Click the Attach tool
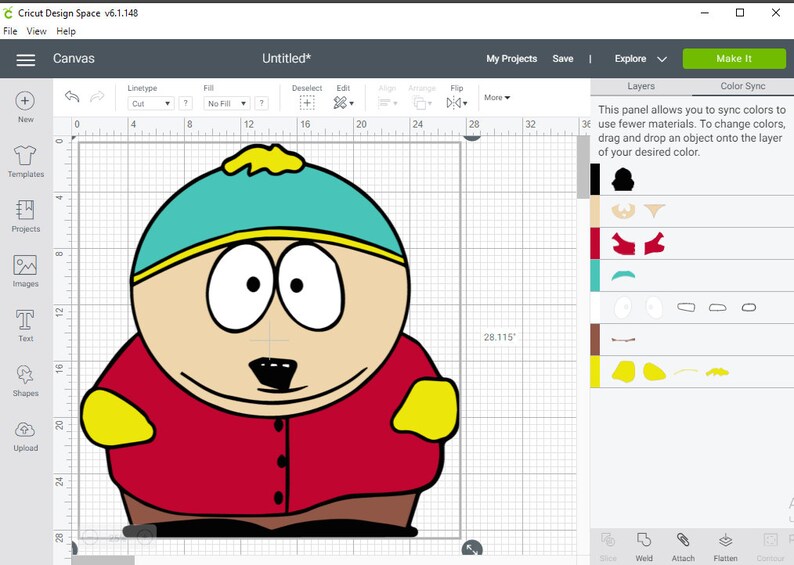This screenshot has width=794, height=565. [x=683, y=547]
